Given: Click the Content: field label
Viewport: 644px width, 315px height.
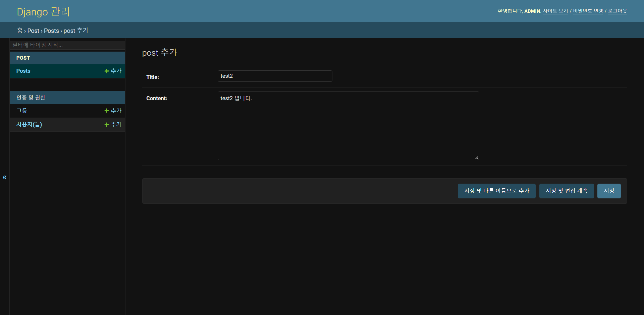Looking at the screenshot, I should (x=157, y=98).
